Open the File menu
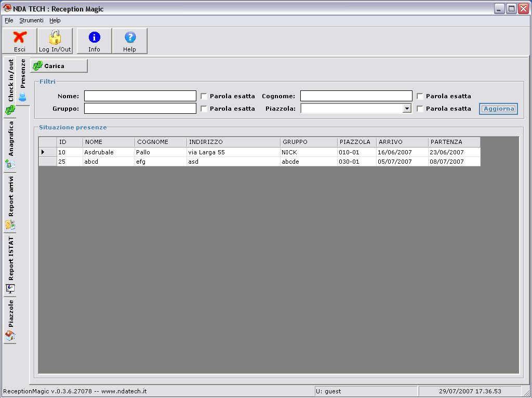This screenshot has height=398, width=532. (x=9, y=20)
